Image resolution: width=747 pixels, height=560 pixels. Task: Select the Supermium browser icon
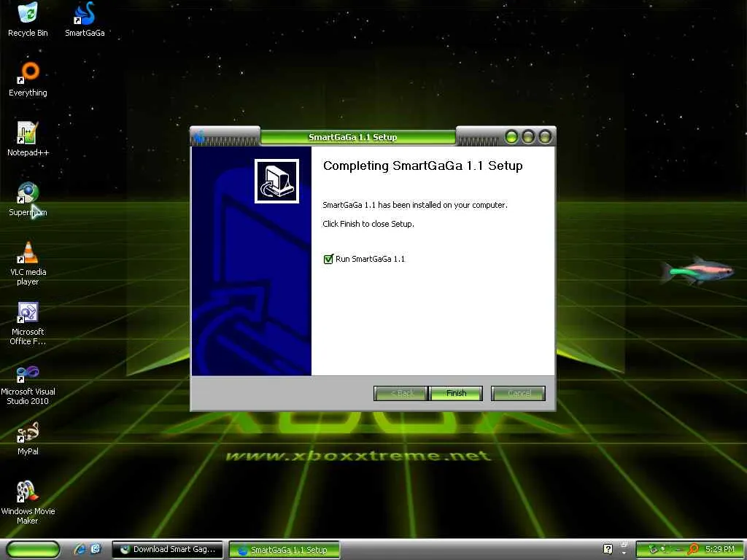(28, 200)
